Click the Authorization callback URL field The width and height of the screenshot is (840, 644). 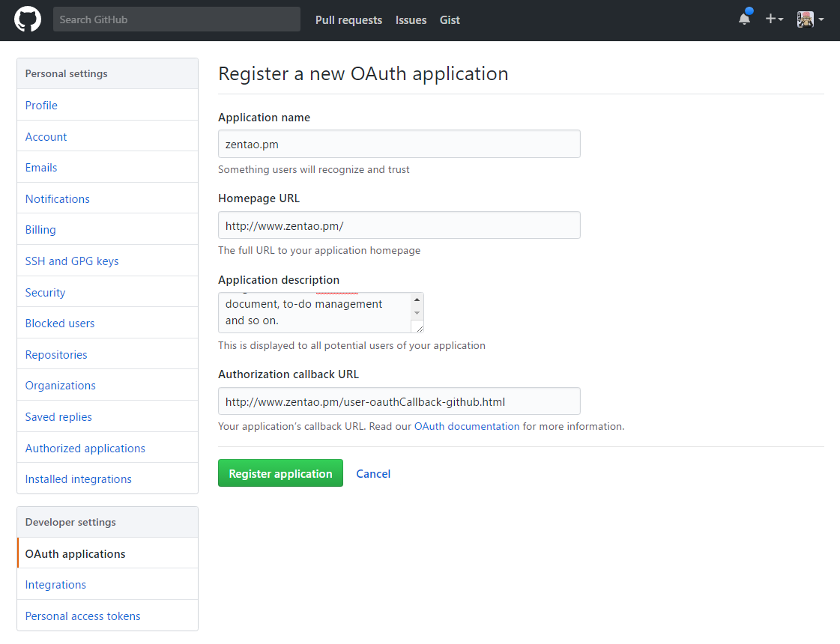pyautogui.click(x=399, y=401)
